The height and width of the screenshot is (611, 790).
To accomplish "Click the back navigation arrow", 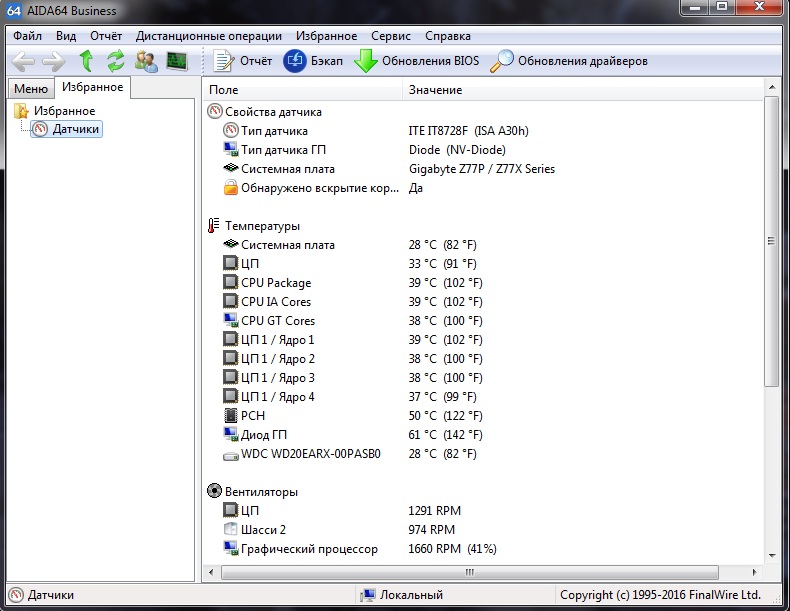I will pos(23,61).
